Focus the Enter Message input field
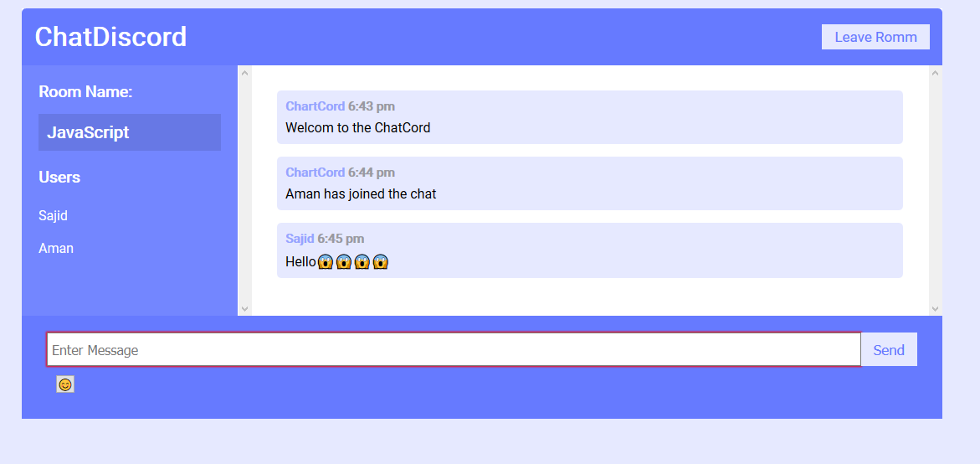 454,349
